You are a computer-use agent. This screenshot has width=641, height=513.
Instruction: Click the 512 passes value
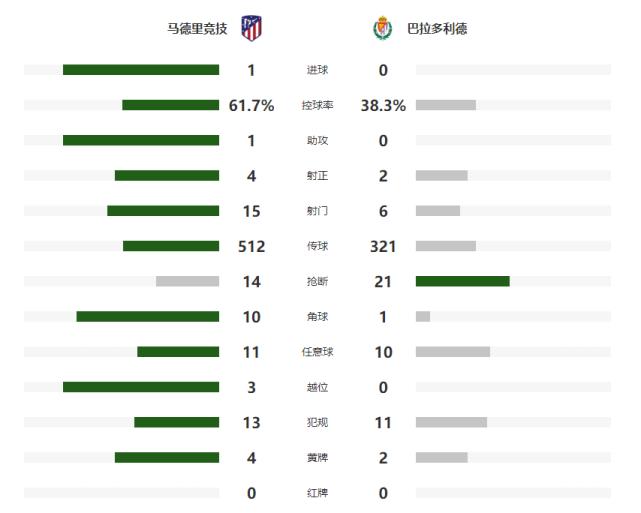coord(251,246)
